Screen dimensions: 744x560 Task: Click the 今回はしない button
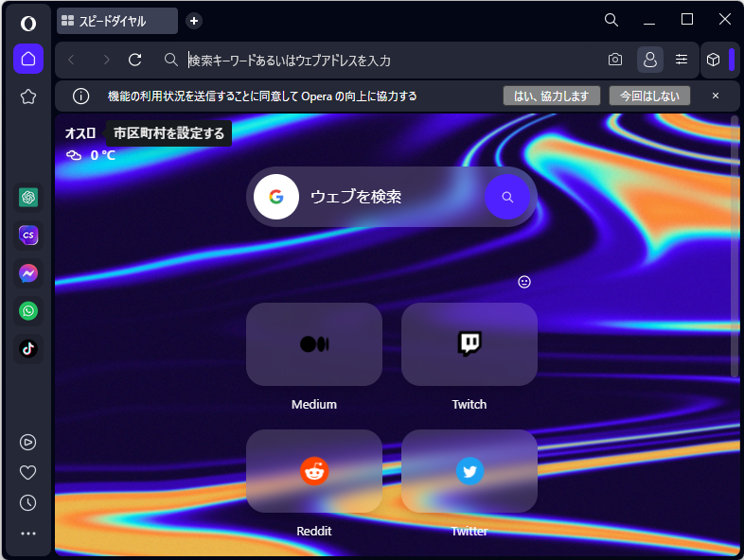click(x=649, y=96)
